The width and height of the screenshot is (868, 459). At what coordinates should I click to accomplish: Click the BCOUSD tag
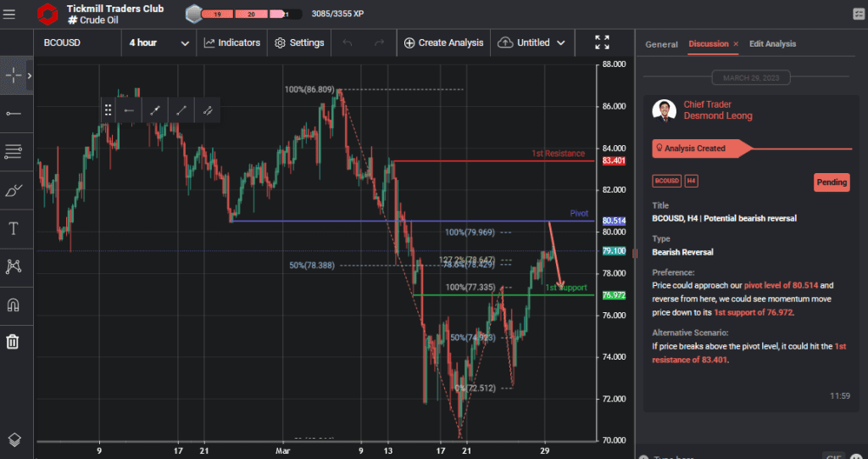(666, 182)
